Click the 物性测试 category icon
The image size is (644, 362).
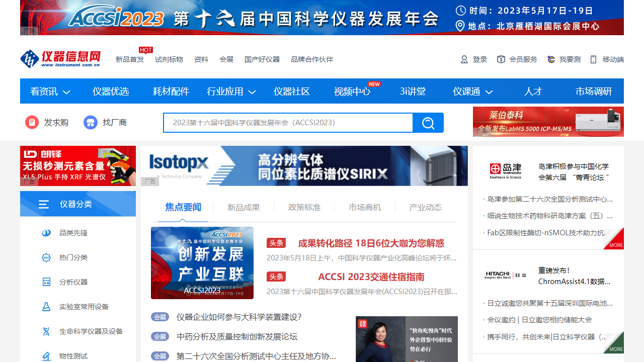pyautogui.click(x=46, y=356)
